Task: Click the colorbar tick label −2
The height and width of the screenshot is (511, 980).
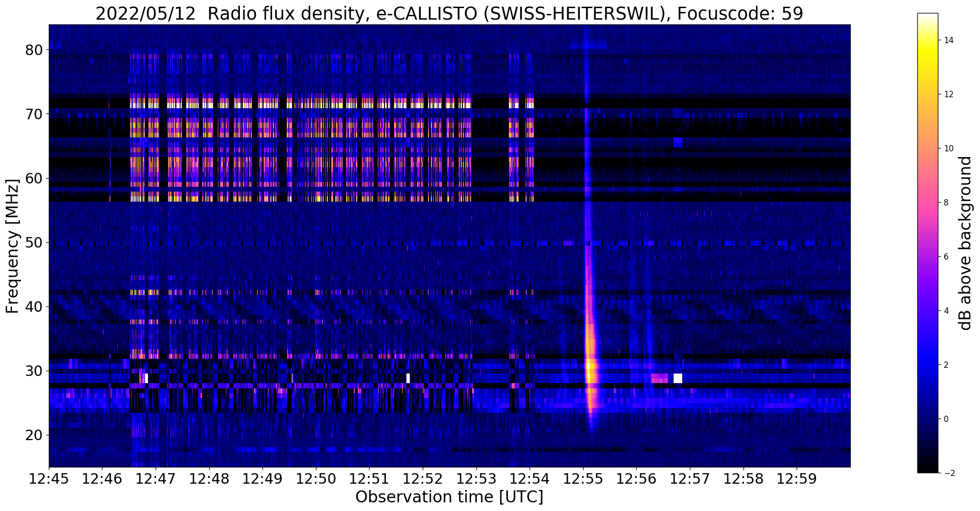Action: tap(948, 473)
